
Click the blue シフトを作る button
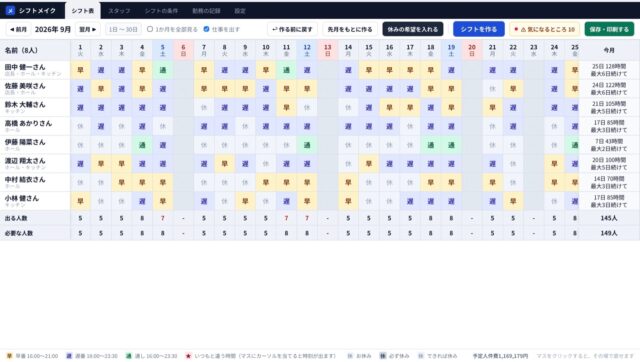479,29
